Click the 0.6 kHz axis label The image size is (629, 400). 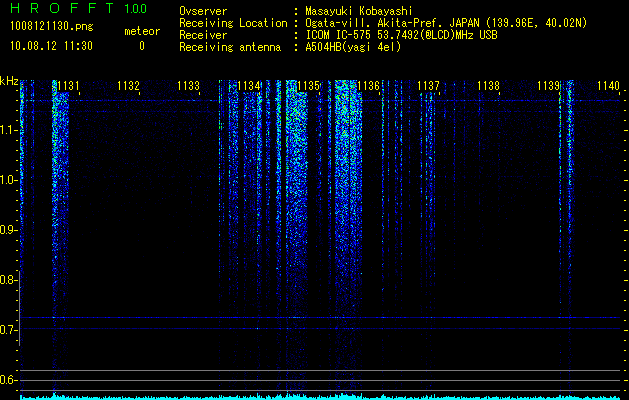[x=7, y=380]
